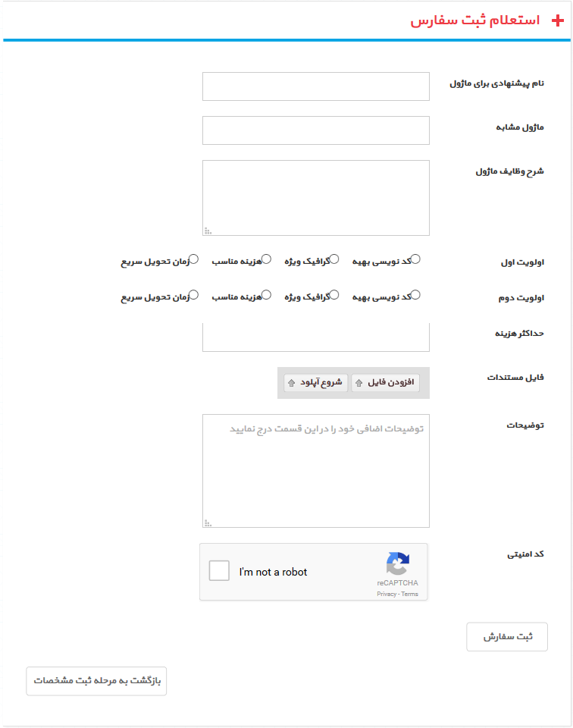Open the reCAPTCHA Terms link
573x728 pixels.
point(410,595)
